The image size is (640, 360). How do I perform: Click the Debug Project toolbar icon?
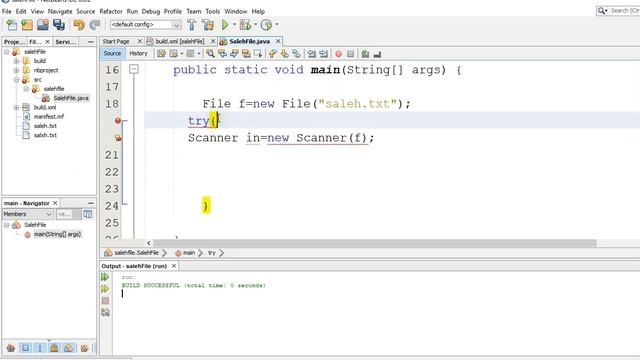pos(245,25)
